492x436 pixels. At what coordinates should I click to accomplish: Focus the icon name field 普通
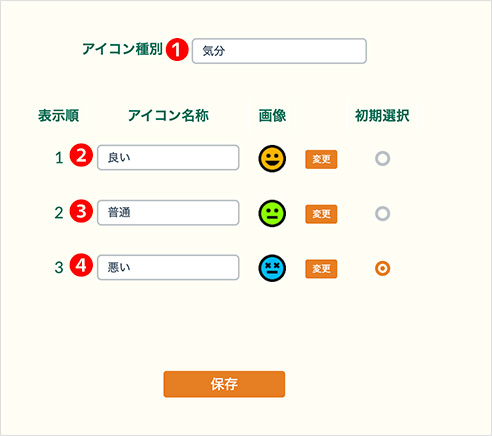[168, 213]
